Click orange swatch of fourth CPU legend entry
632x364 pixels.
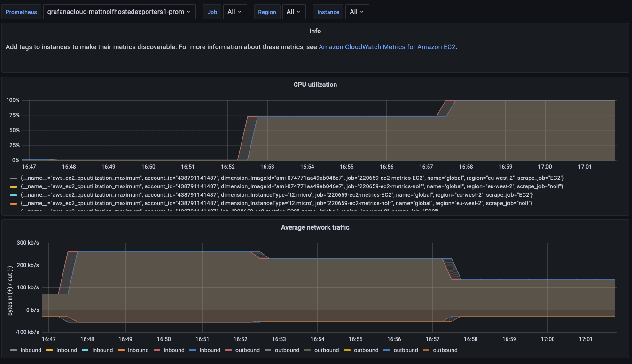[13, 203]
